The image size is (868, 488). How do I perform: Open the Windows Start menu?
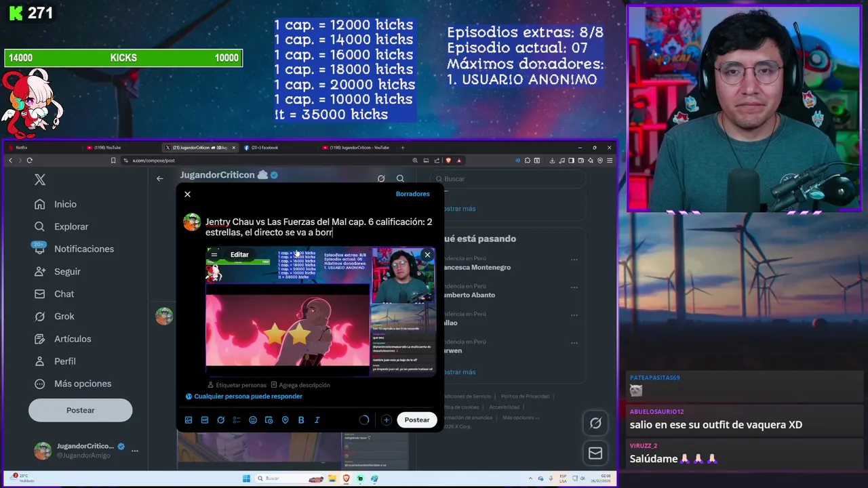coord(246,479)
